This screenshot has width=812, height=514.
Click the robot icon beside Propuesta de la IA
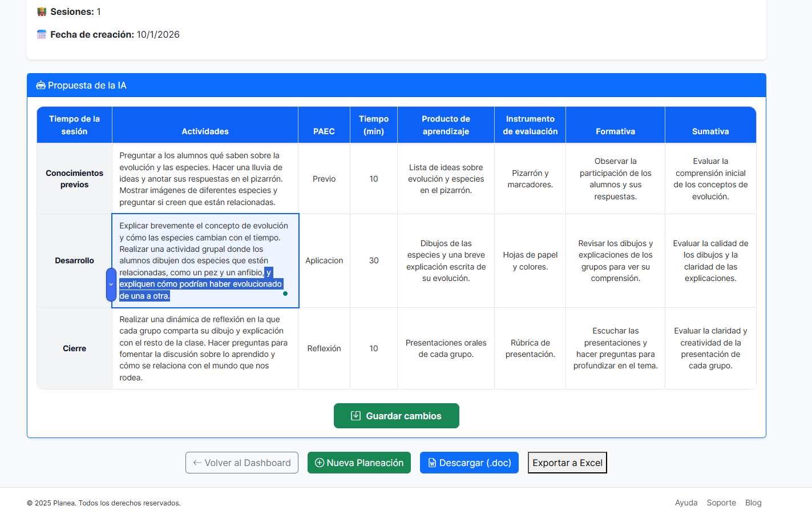pos(41,86)
